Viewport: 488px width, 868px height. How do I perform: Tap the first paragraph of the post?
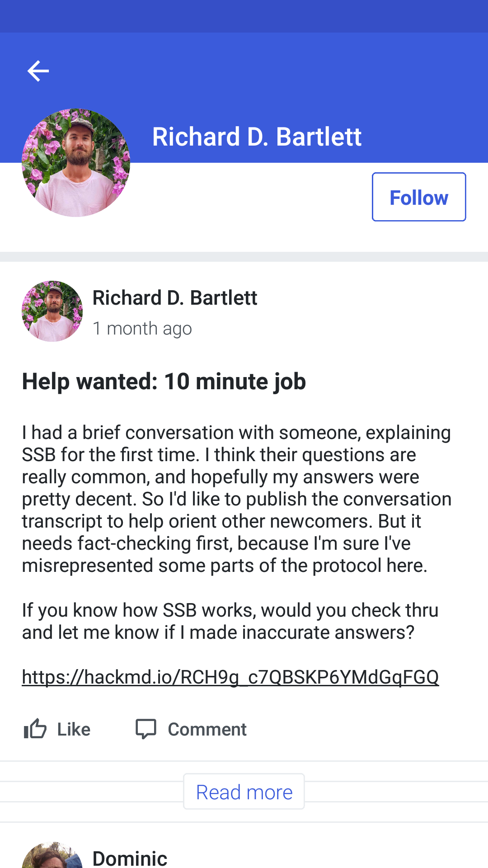[x=235, y=499]
